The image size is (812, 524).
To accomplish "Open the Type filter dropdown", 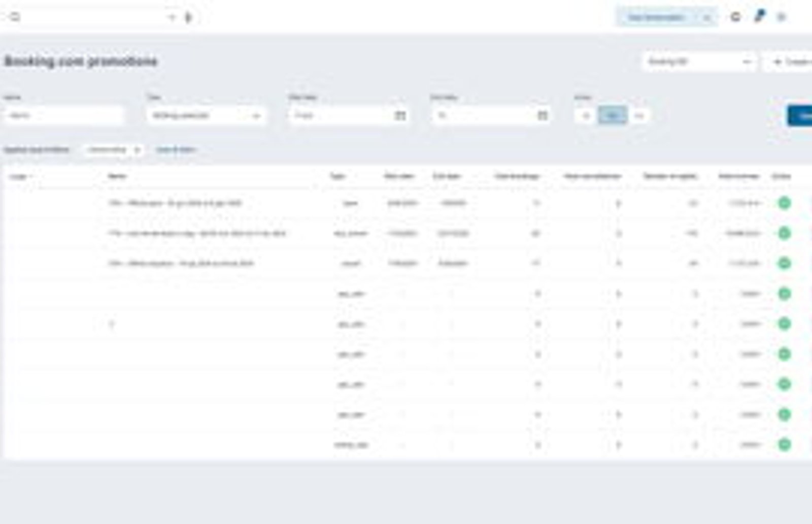I will pyautogui.click(x=206, y=116).
